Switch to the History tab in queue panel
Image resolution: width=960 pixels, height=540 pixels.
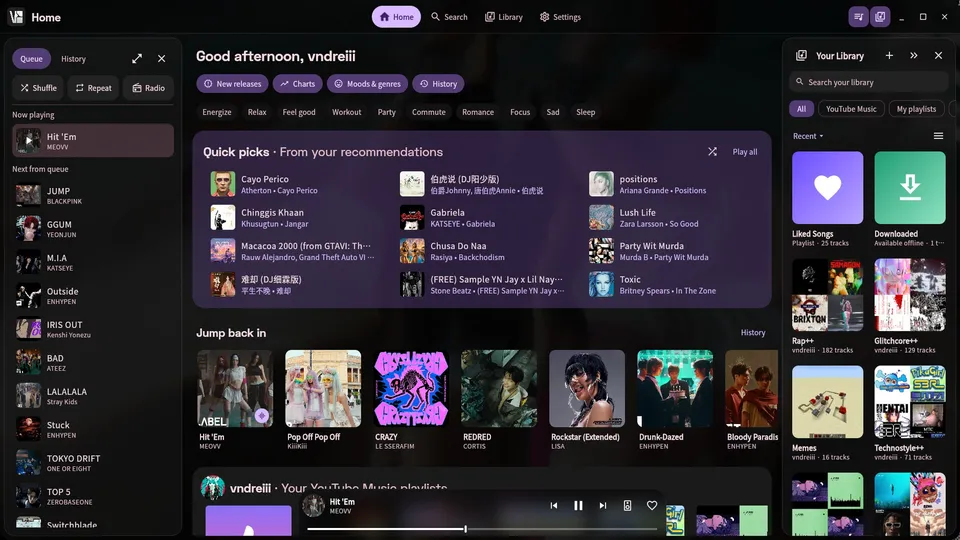click(73, 59)
